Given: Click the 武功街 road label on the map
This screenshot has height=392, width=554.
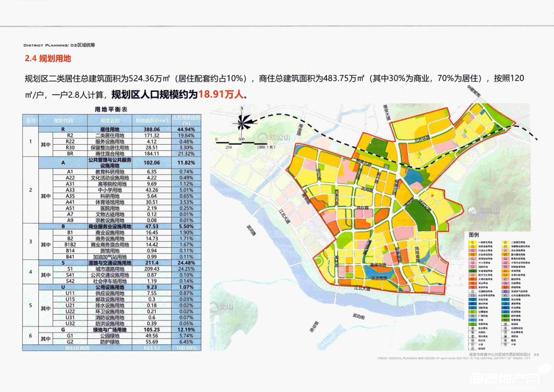Looking at the screenshot, I should [359, 317].
